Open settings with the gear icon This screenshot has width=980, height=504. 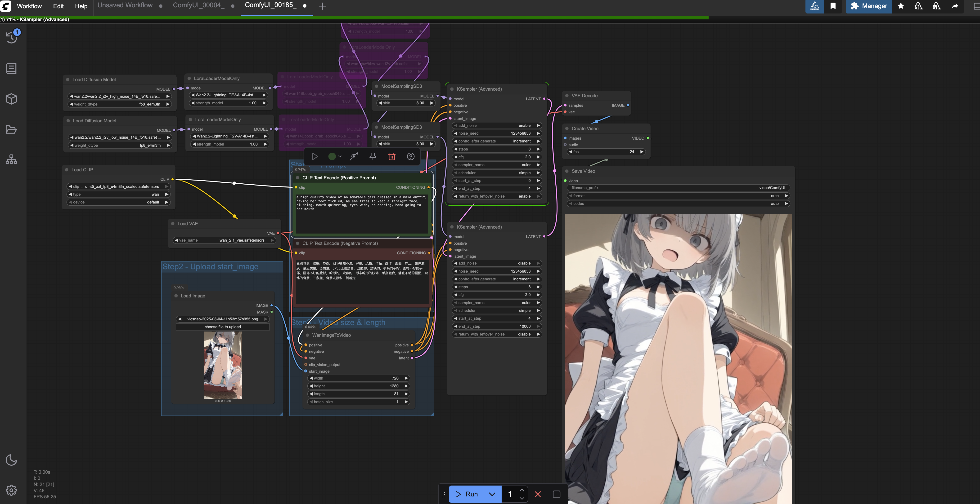coord(11,490)
